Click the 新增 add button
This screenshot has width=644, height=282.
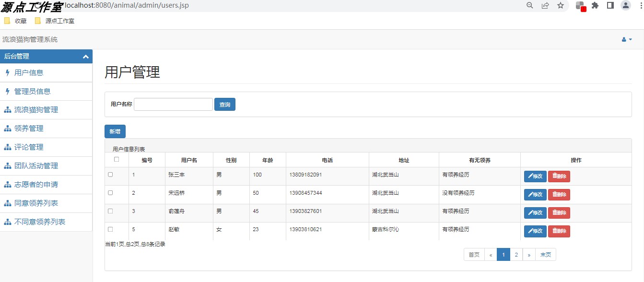click(115, 131)
